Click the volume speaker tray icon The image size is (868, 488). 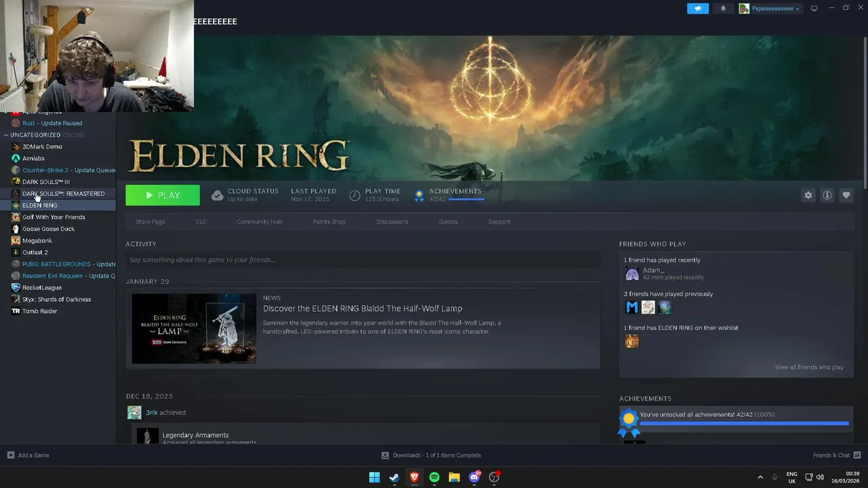(x=820, y=477)
